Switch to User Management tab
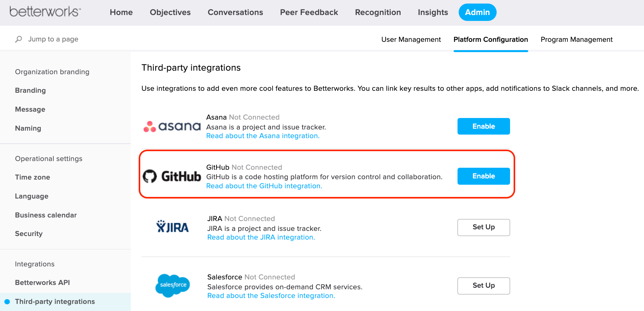This screenshot has width=644, height=311. coord(411,39)
